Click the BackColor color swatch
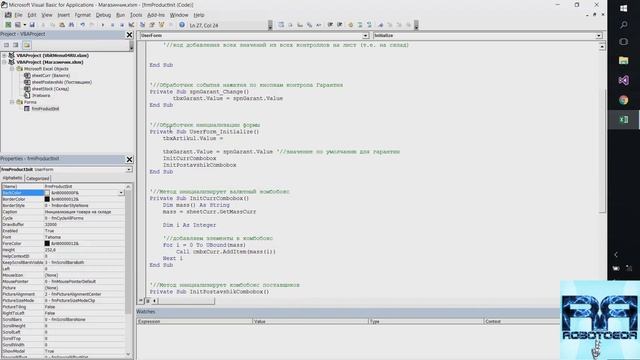 point(47,193)
